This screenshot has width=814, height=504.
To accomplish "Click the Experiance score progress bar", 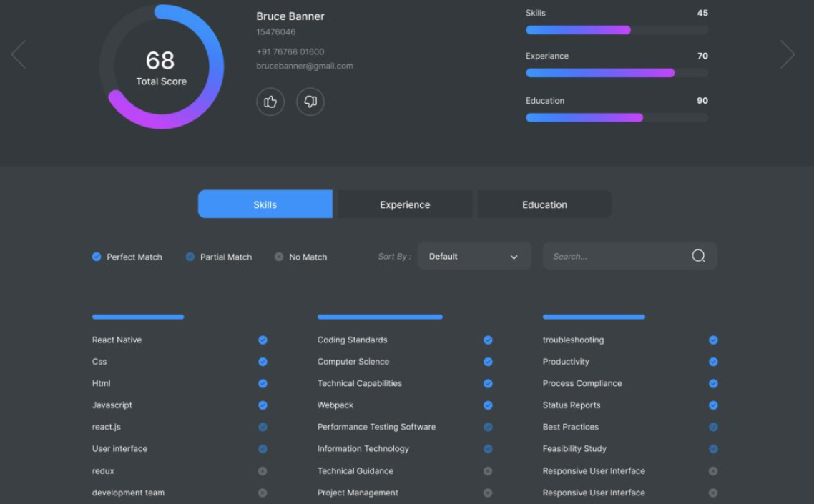I will coord(617,73).
